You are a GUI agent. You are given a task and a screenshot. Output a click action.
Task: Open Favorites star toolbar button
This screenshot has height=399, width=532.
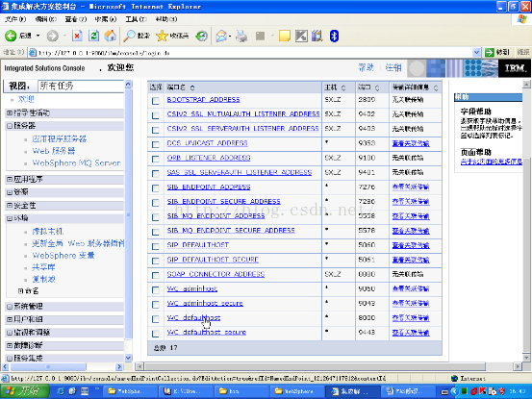(x=172, y=36)
